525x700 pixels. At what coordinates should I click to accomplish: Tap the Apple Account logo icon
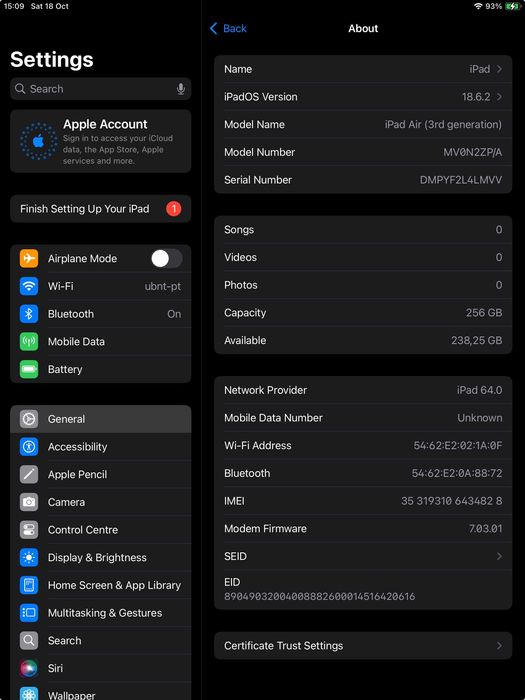pyautogui.click(x=39, y=141)
